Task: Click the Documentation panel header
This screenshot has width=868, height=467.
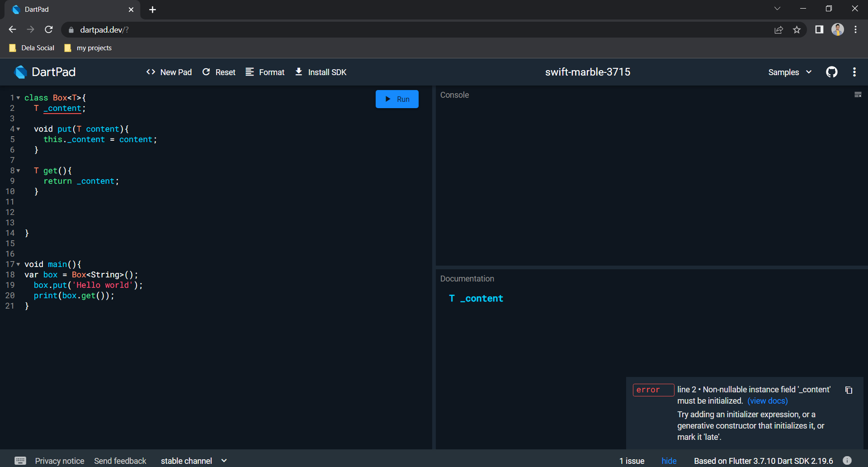Action: tap(467, 279)
